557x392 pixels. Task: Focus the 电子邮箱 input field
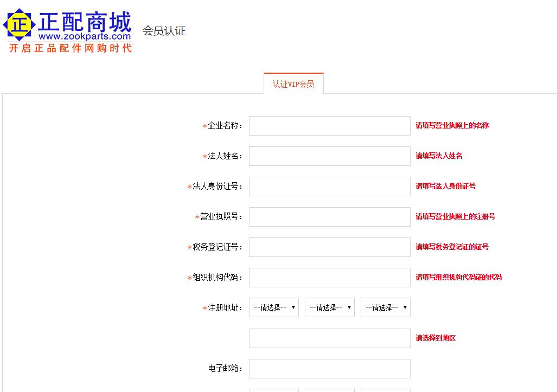330,369
